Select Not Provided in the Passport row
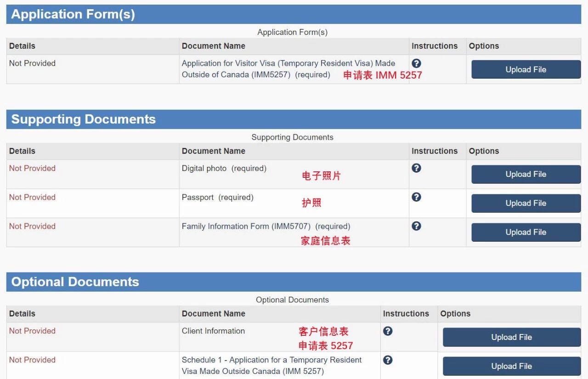 (32, 197)
